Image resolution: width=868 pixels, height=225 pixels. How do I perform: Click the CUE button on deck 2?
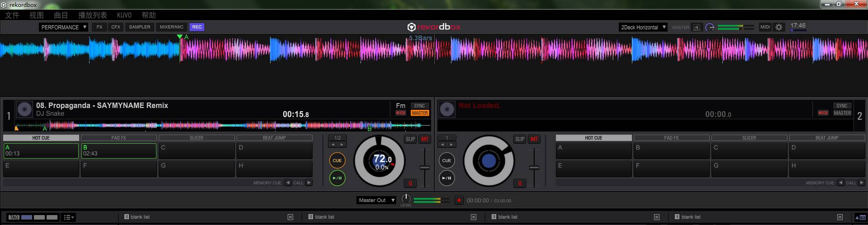(x=446, y=160)
